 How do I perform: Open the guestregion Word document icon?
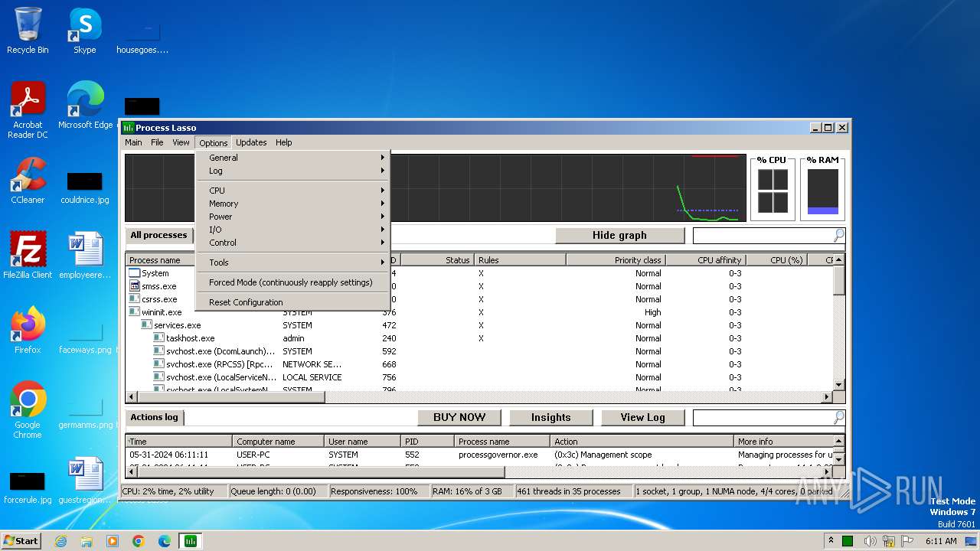click(x=85, y=481)
